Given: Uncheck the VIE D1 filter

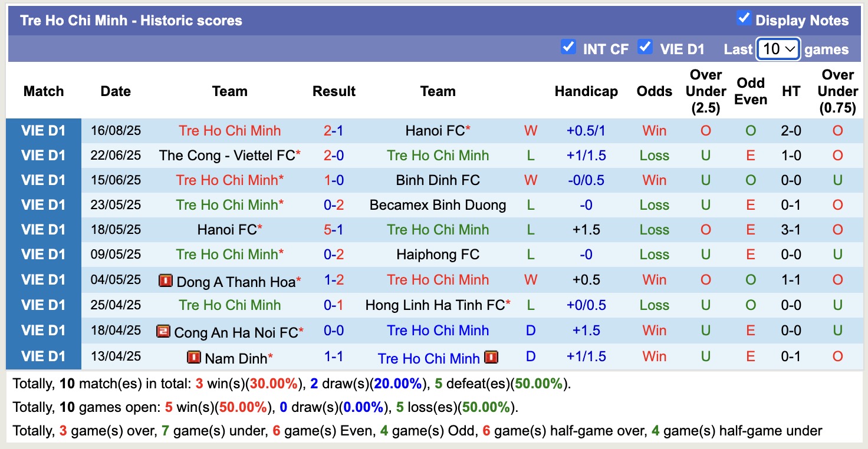Looking at the screenshot, I should [646, 47].
